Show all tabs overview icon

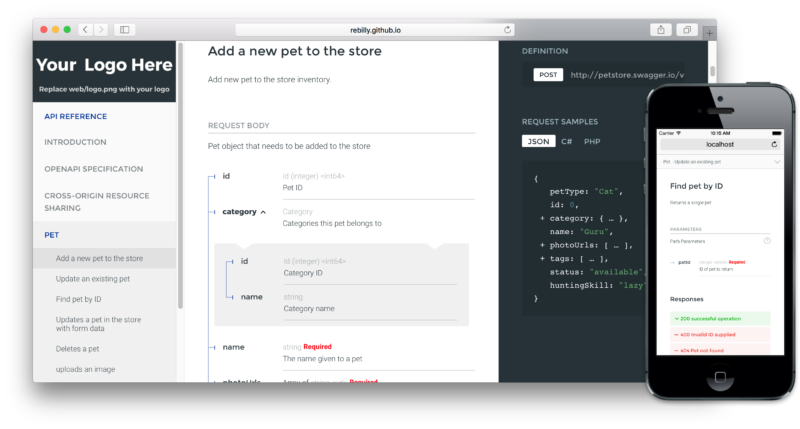click(x=688, y=30)
